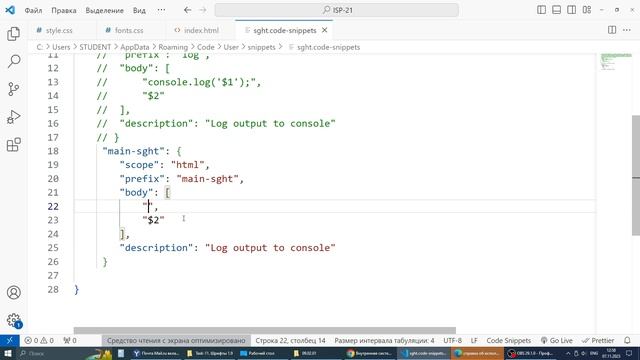This screenshot has width=640, height=360.
Task: Open the Manage gear icon
Action: (x=13, y=320)
